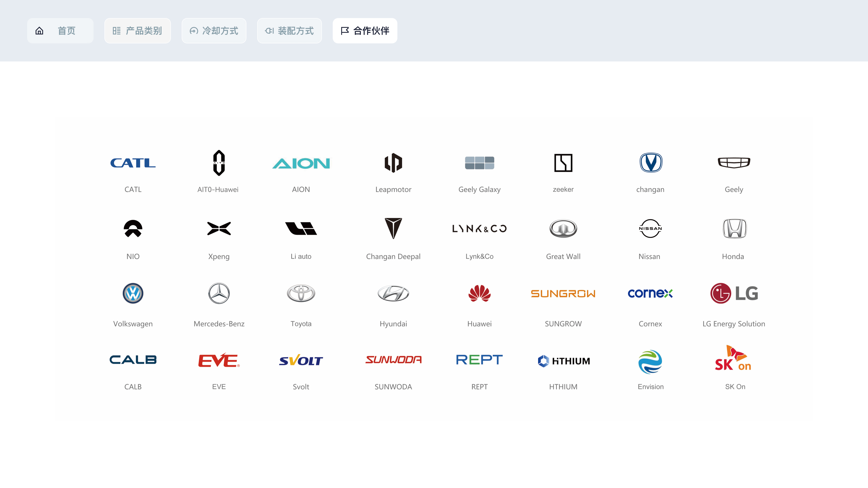
Task: Click the "HTHIUM" caption
Action: point(563,387)
